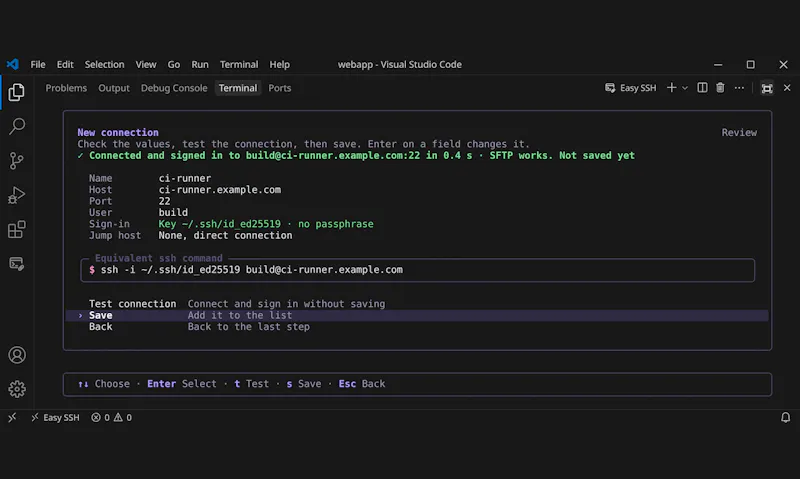This screenshot has height=479, width=800.
Task: Split the terminal panel
Action: [x=703, y=88]
